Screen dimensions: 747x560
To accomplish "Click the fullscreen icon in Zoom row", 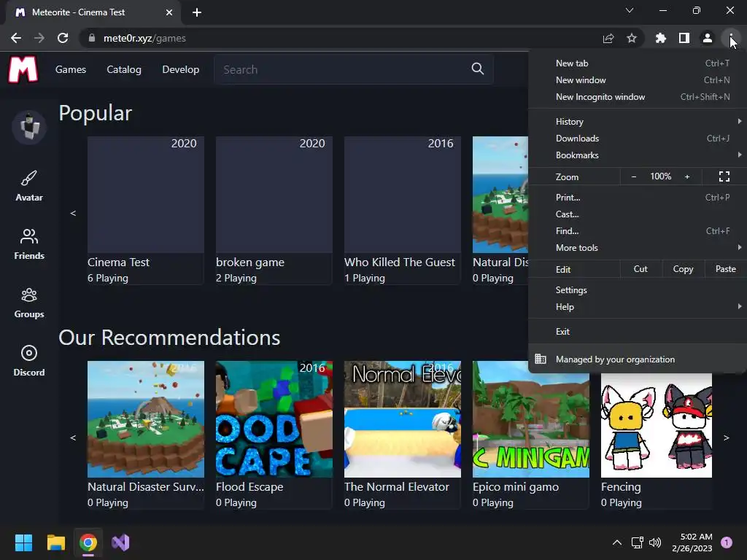I will point(724,176).
